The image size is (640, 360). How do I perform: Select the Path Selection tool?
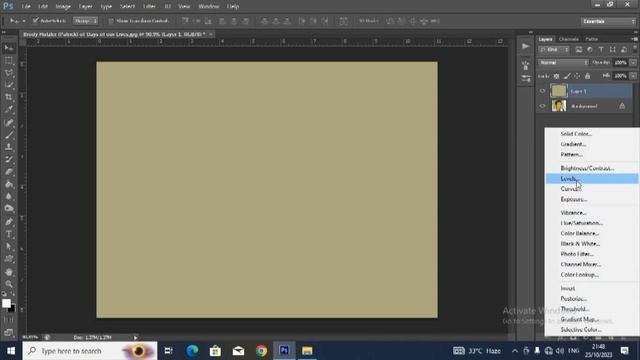tap(9, 247)
